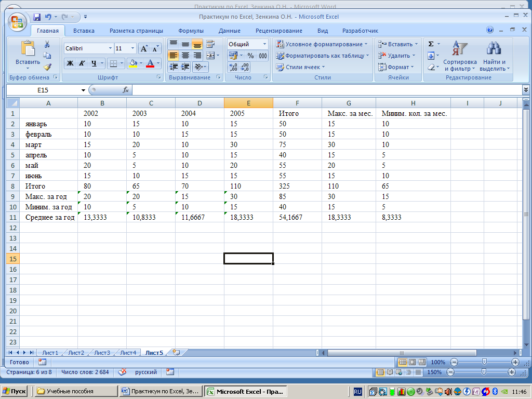Image resolution: width=532 pixels, height=399 pixels.
Task: Insert a new worksheet tab icon
Action: point(176,353)
